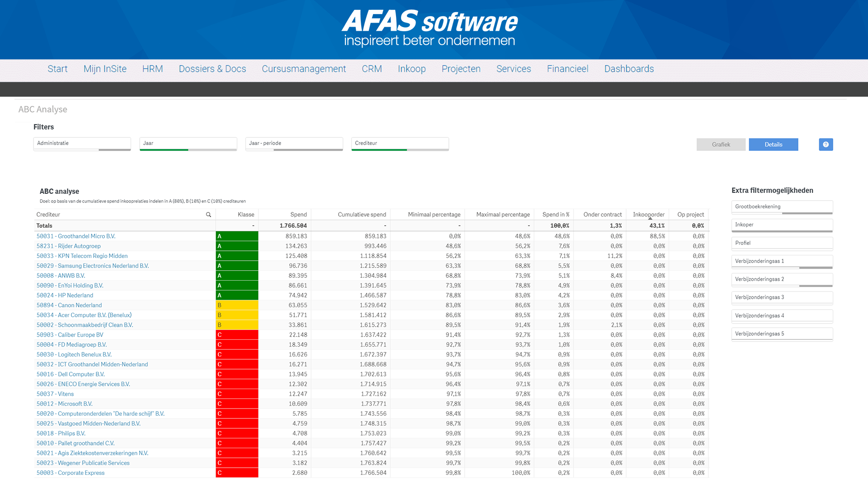The image size is (868, 488).
Task: Open the Projecten menu
Action: pyautogui.click(x=461, y=69)
